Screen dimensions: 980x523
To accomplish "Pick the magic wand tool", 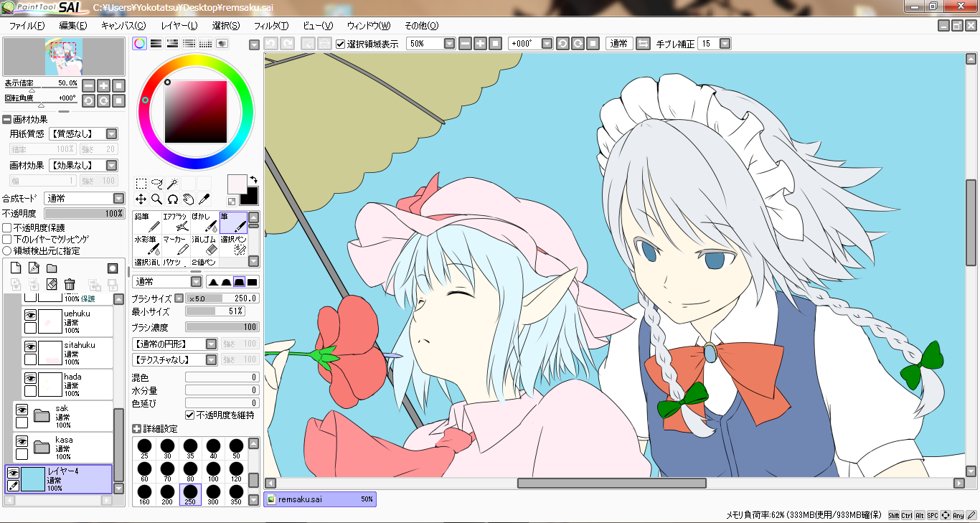I will (x=172, y=184).
